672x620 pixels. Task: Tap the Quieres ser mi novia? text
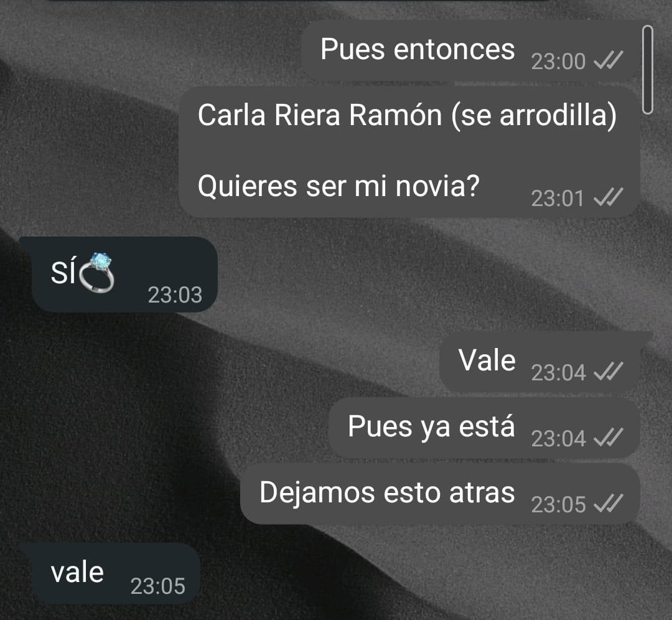click(338, 186)
